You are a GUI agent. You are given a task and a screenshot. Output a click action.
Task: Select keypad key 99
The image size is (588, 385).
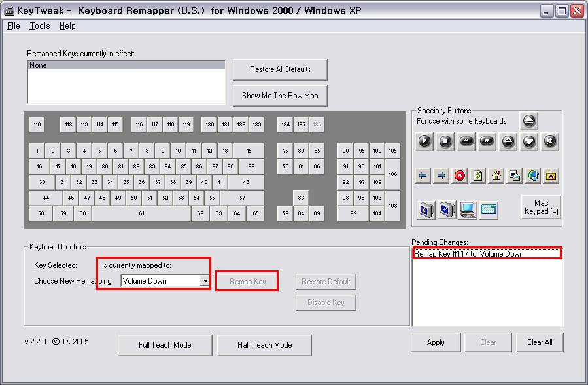[353, 213]
